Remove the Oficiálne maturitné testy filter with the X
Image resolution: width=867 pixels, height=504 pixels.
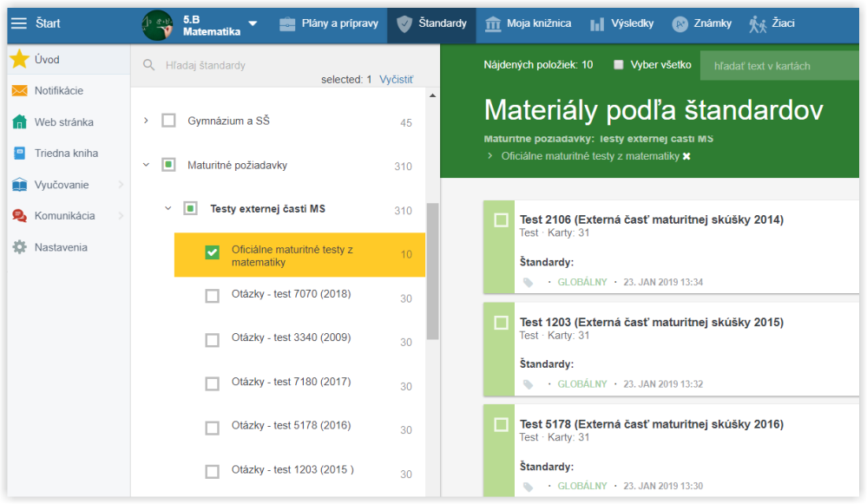click(686, 156)
